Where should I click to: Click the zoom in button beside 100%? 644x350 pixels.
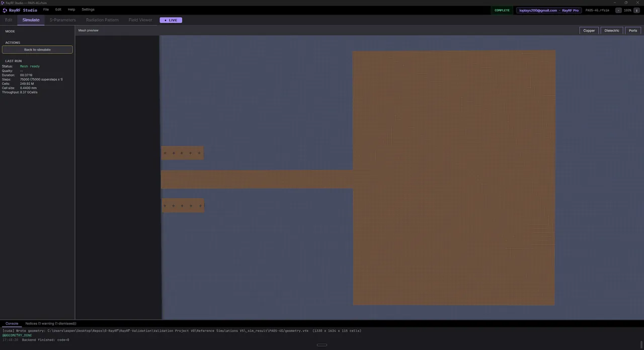tap(636, 10)
